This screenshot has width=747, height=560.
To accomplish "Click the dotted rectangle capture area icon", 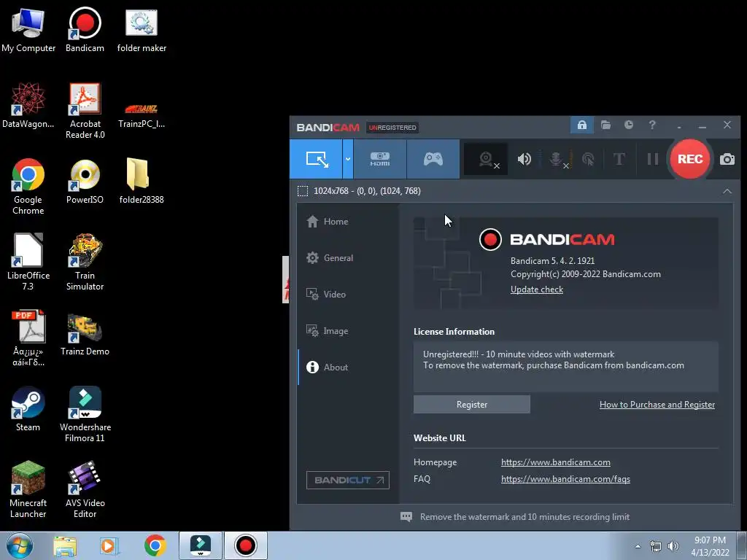I will click(303, 192).
